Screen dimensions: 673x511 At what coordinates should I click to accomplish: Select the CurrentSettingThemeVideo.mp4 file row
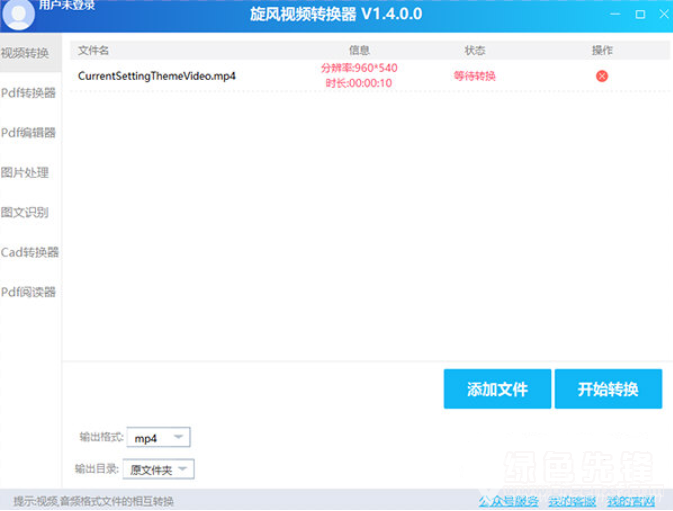tap(157, 76)
